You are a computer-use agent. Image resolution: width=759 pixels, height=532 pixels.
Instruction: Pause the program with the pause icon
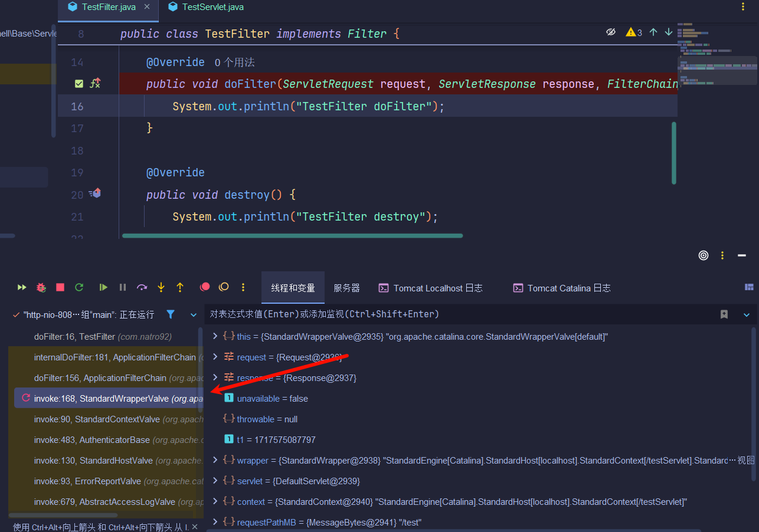[123, 287]
